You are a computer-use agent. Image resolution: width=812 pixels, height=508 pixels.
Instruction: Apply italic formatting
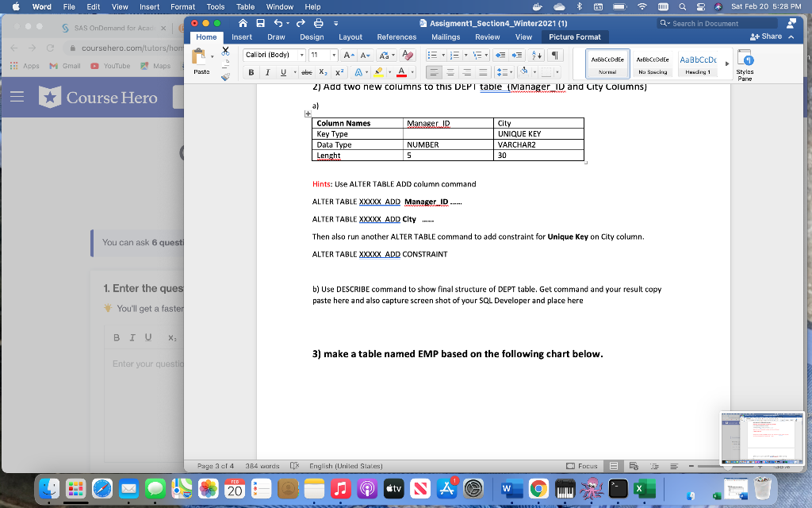[x=266, y=72]
